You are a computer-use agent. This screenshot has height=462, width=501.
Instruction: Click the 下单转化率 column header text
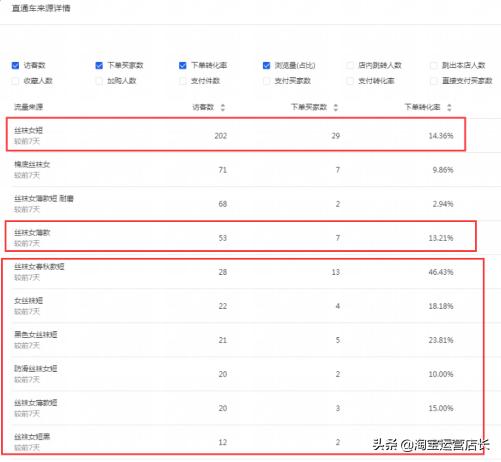tap(422, 107)
